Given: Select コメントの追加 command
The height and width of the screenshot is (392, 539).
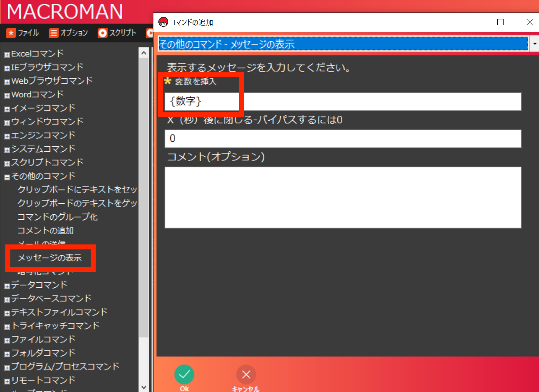Looking at the screenshot, I should point(45,230).
